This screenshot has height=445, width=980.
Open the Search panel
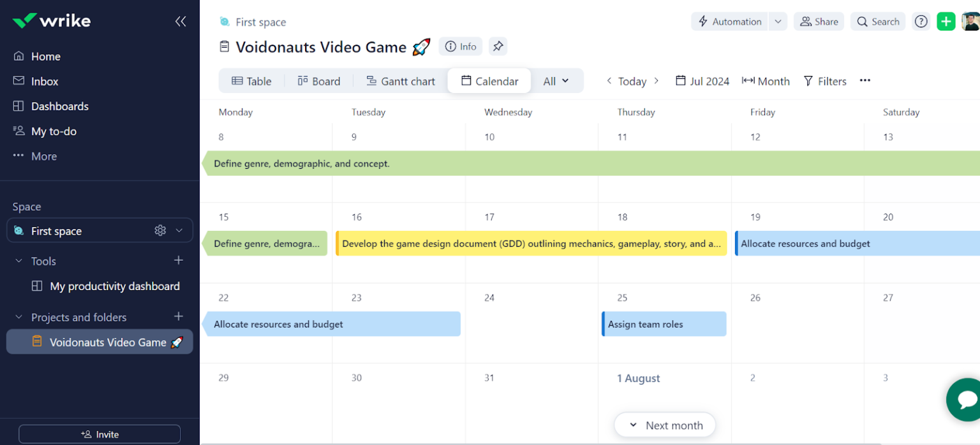[x=878, y=21]
